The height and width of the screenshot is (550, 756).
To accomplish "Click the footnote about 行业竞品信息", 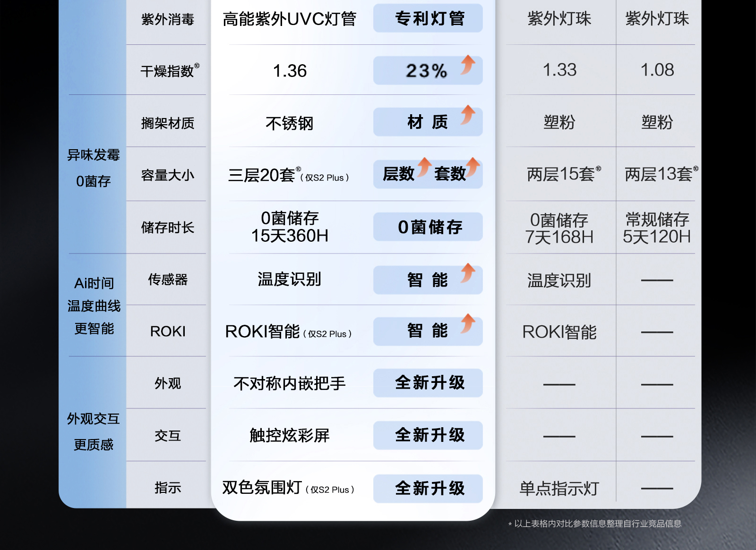I will tap(595, 524).
